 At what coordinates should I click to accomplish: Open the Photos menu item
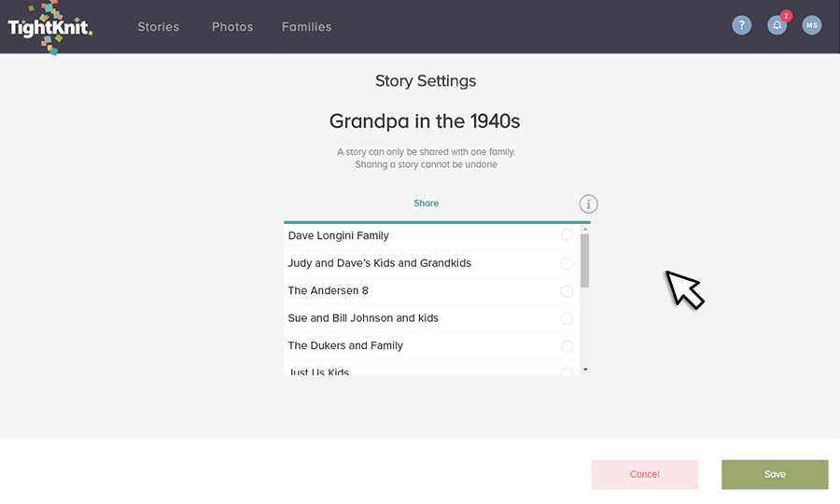[x=232, y=27]
